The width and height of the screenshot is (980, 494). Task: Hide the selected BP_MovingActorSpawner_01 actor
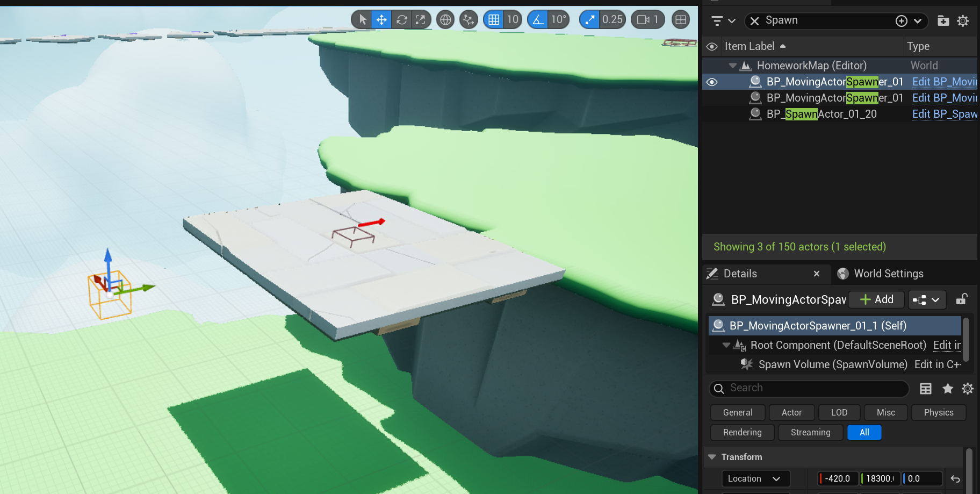tap(712, 82)
